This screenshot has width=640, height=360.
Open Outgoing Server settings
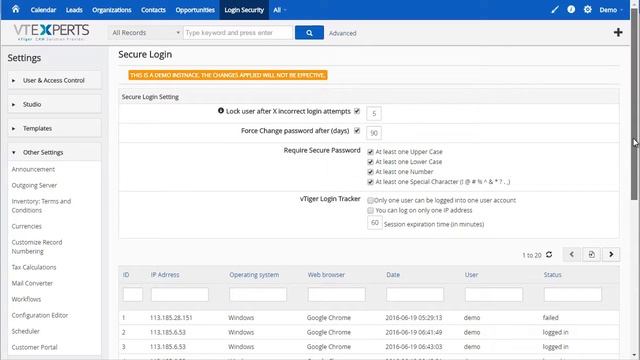(x=34, y=185)
